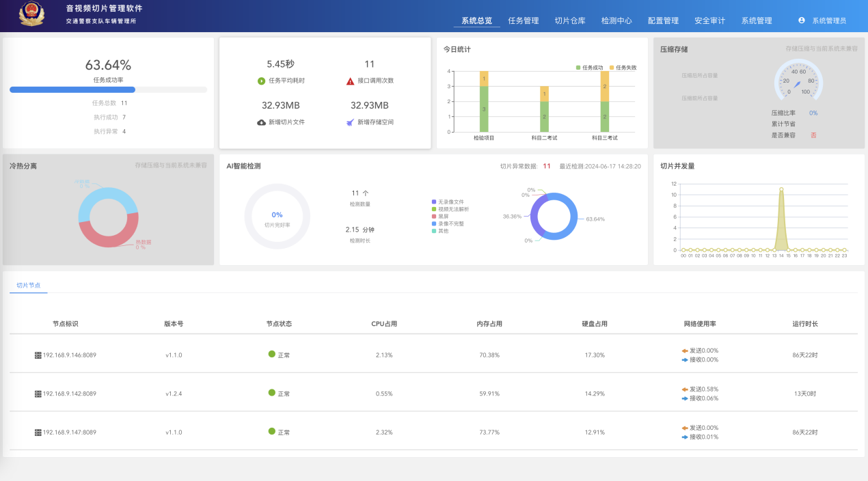Open the 任务管理 menu
The image size is (868, 481).
coord(524,20)
